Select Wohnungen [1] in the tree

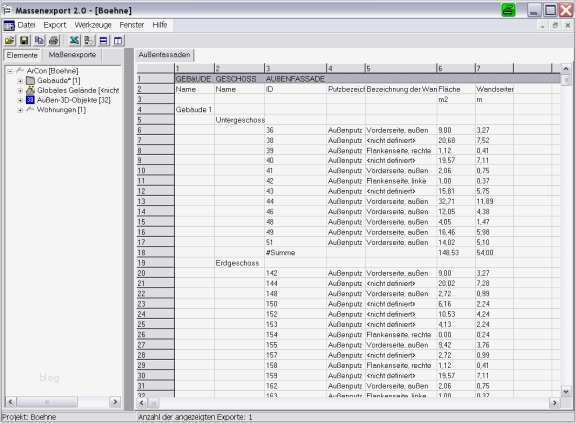(61, 110)
